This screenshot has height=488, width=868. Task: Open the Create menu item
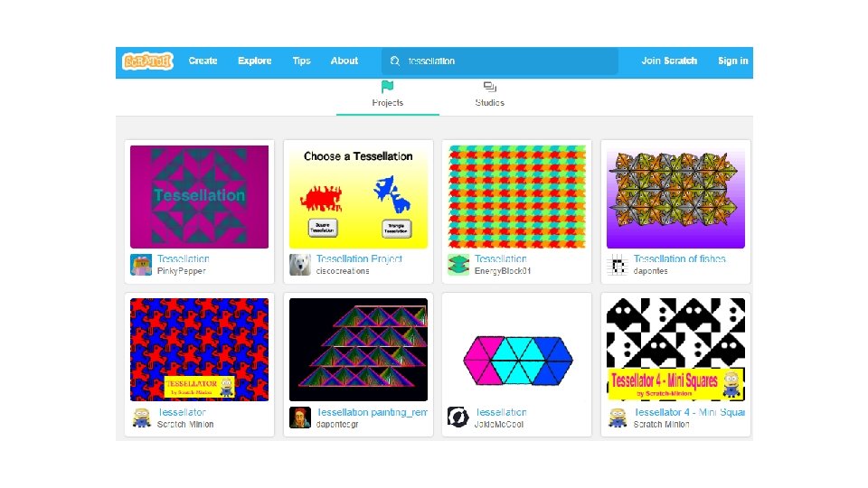tap(203, 61)
